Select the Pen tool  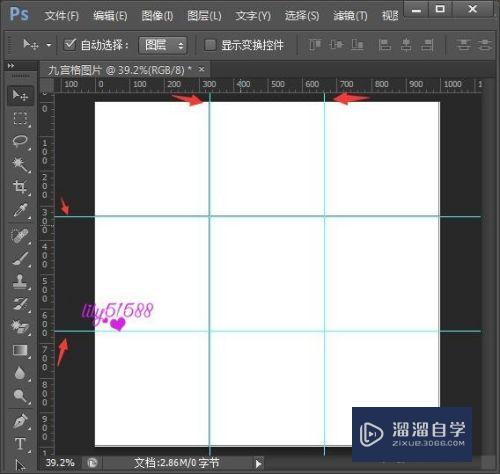pyautogui.click(x=20, y=421)
